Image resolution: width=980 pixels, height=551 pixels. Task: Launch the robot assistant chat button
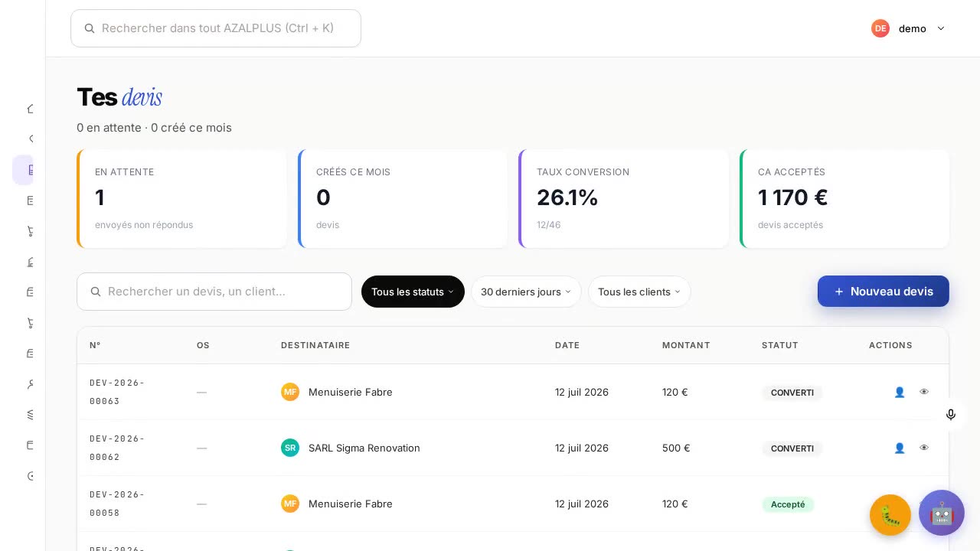point(942,513)
